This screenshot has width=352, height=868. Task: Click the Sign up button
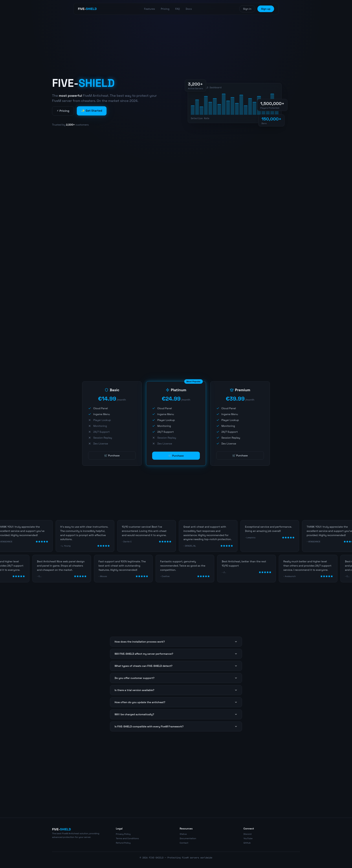(x=265, y=9)
